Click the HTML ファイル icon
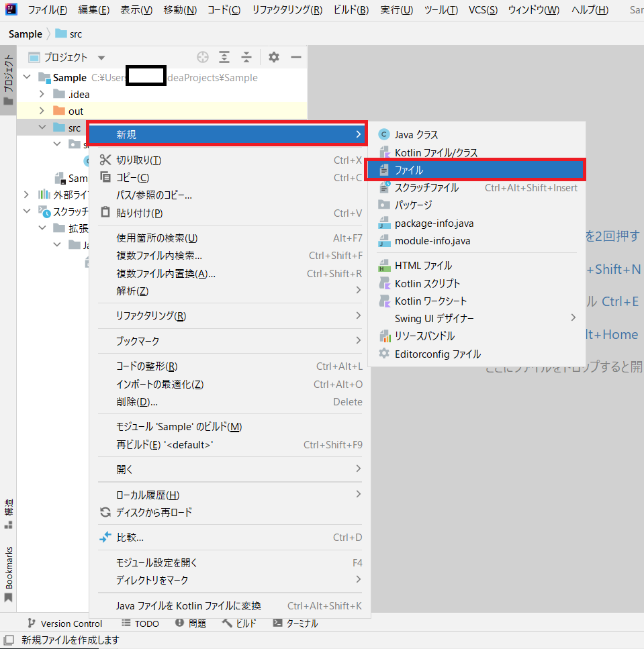The image size is (644, 649). pyautogui.click(x=384, y=265)
